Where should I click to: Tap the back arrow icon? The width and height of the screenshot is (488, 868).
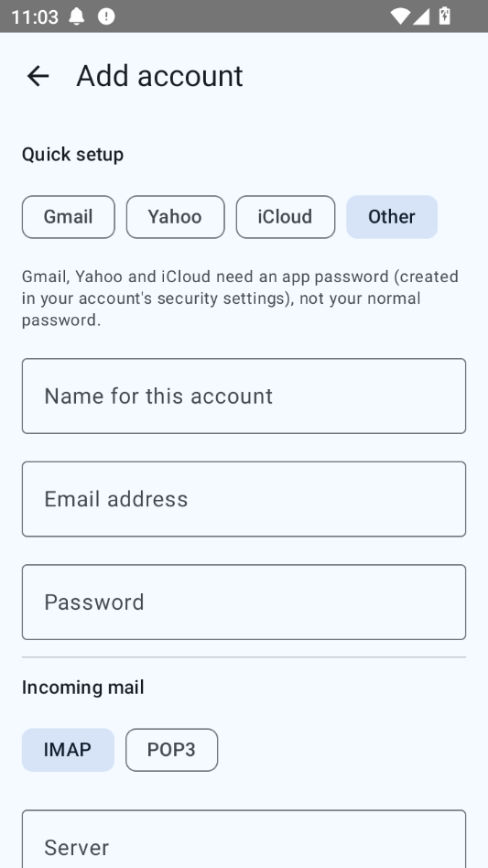(x=38, y=76)
